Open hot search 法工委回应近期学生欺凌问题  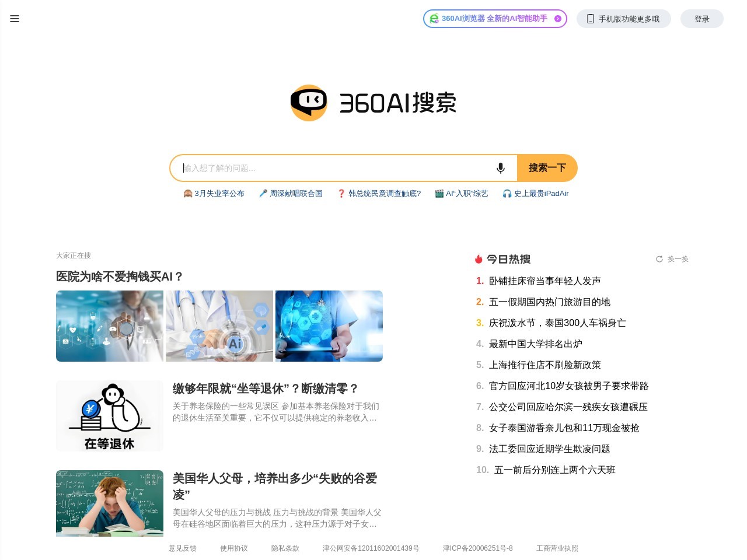[549, 449]
